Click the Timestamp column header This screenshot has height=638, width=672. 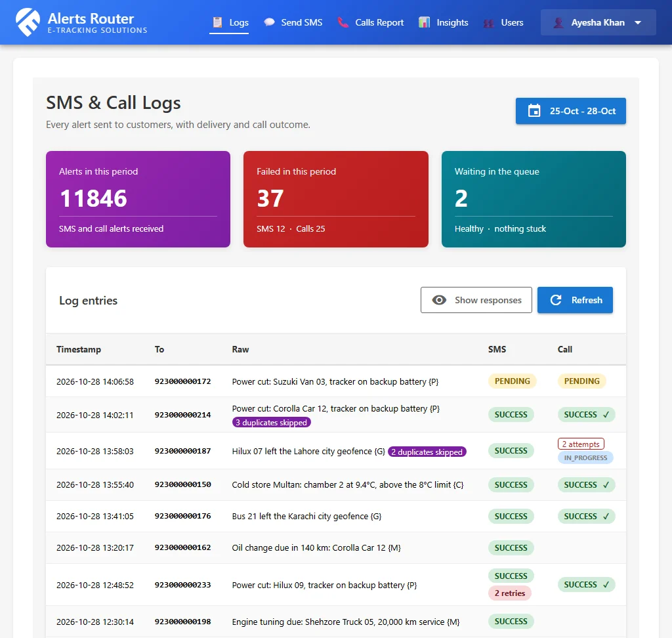79,349
